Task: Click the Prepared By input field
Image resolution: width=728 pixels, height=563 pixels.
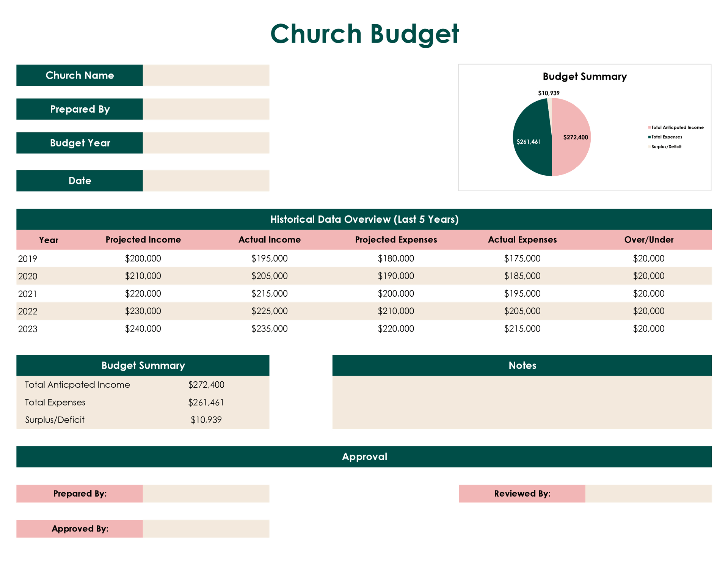Action: [206, 109]
